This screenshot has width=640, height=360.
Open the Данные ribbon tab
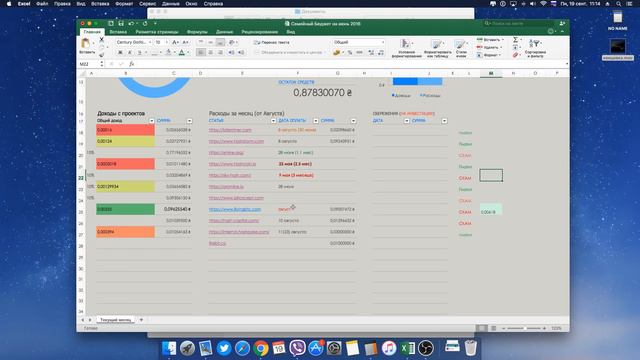(x=224, y=32)
